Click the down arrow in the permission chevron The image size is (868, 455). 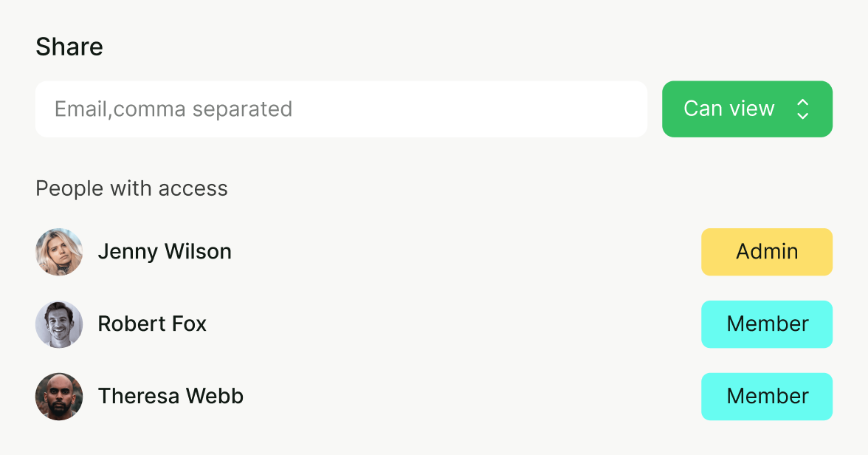803,116
